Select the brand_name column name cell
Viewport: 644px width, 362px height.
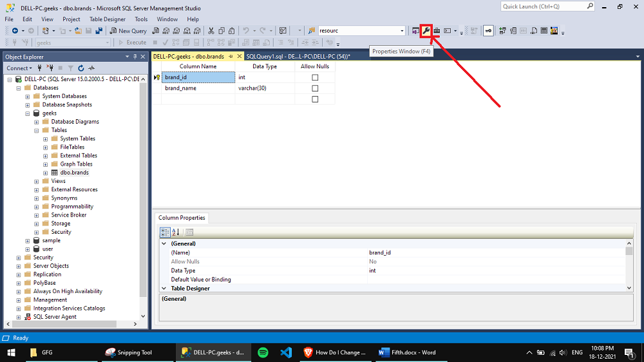coord(198,88)
